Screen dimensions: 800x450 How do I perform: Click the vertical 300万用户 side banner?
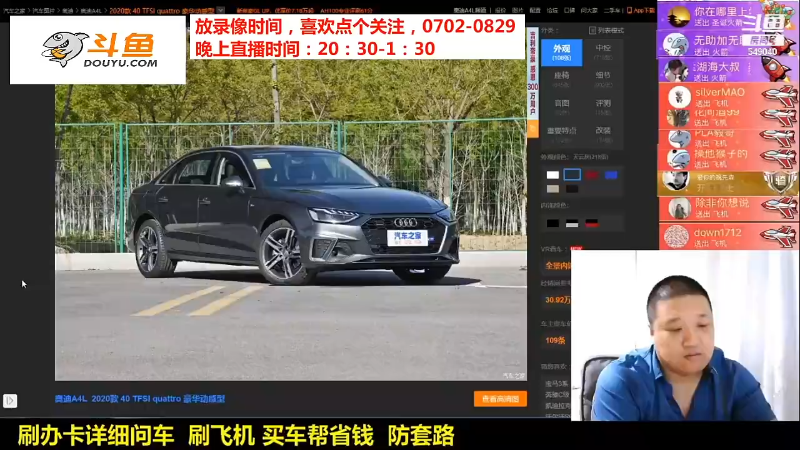(x=533, y=73)
